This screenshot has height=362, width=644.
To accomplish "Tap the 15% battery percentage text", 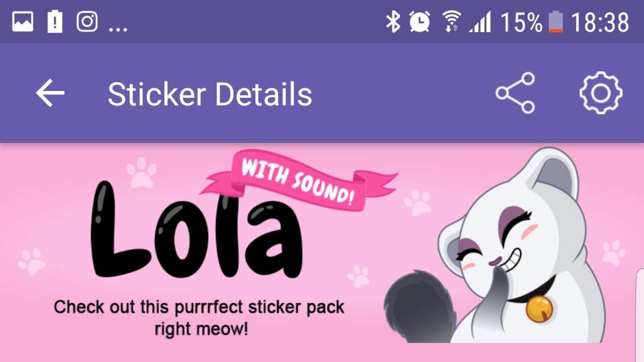I will 521,22.
